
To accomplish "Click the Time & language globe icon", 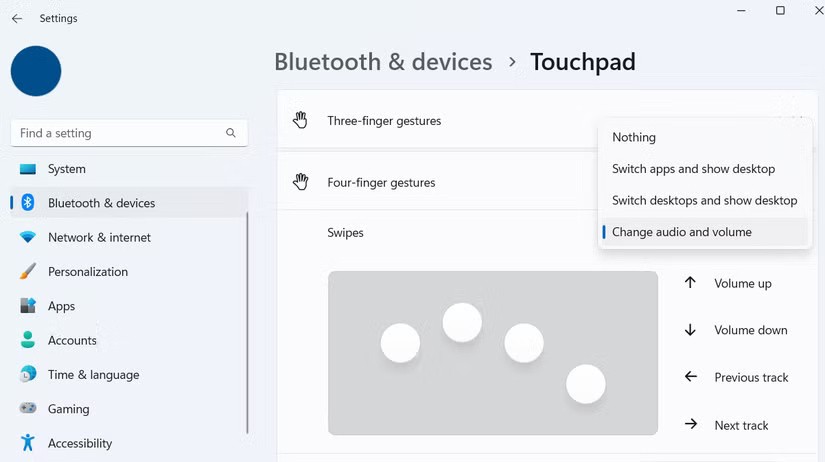I will [x=28, y=375].
